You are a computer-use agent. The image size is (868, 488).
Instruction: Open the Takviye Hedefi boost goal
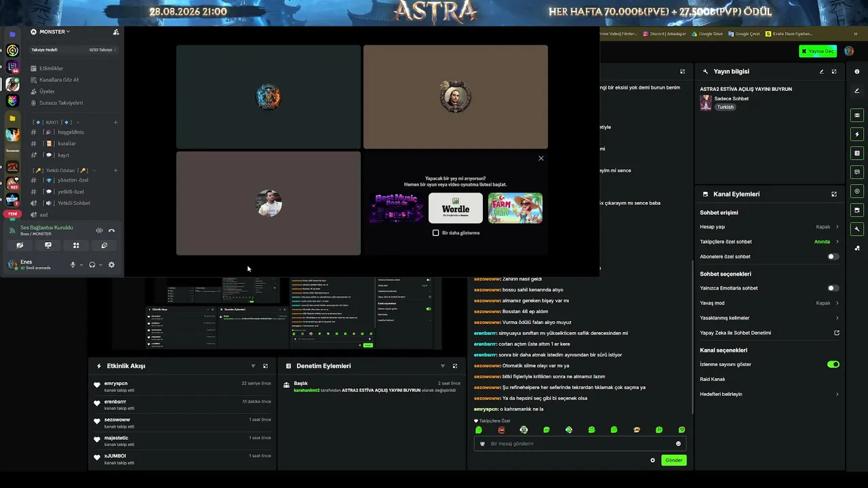[x=74, y=50]
